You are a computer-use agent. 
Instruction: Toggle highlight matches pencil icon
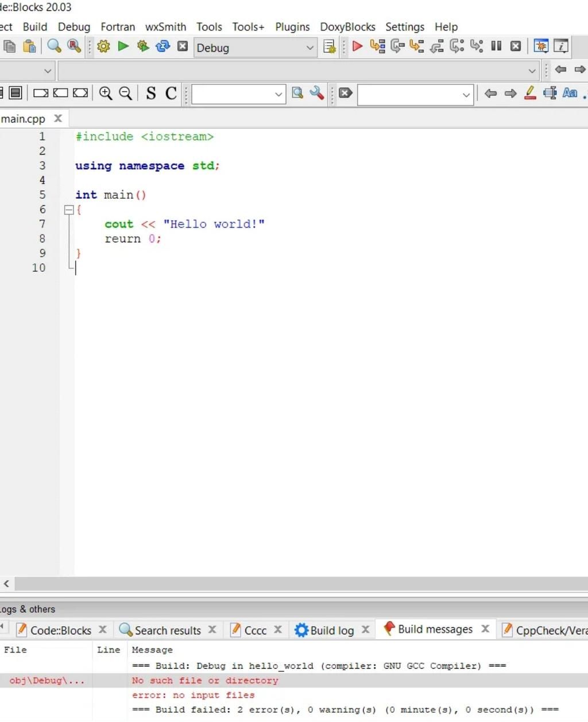530,93
